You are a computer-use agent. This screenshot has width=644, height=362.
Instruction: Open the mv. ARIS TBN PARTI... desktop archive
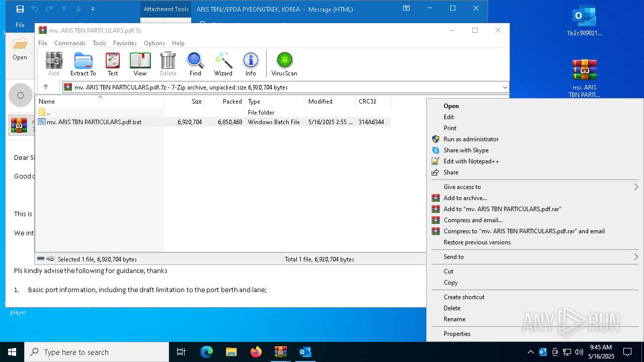[x=585, y=78]
